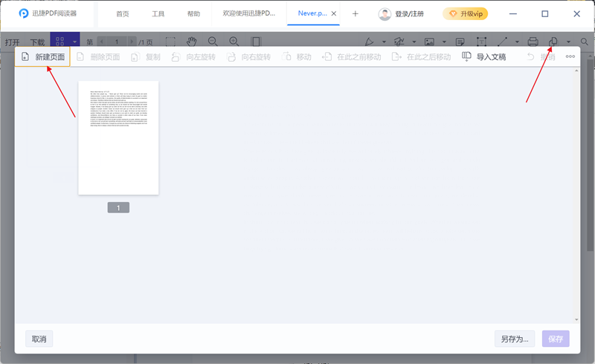This screenshot has width=595, height=364.
Task: Click the page number 1 label under thumbnail
Action: tap(118, 207)
